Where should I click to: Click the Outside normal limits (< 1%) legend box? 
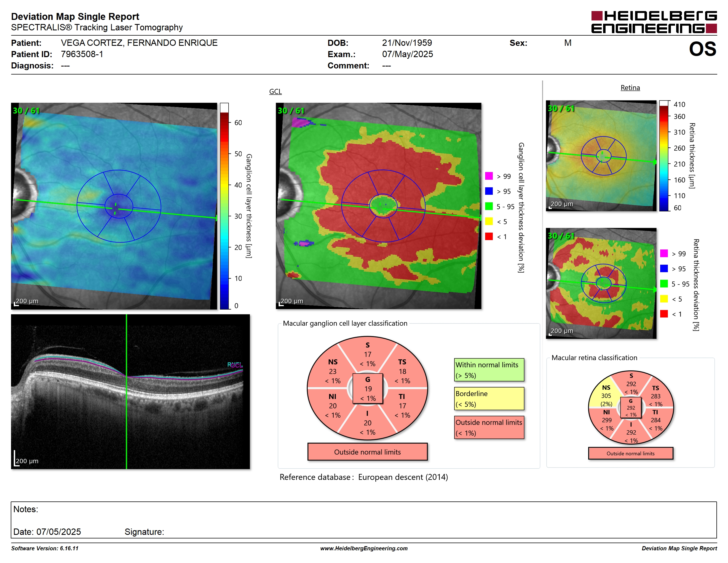(489, 427)
